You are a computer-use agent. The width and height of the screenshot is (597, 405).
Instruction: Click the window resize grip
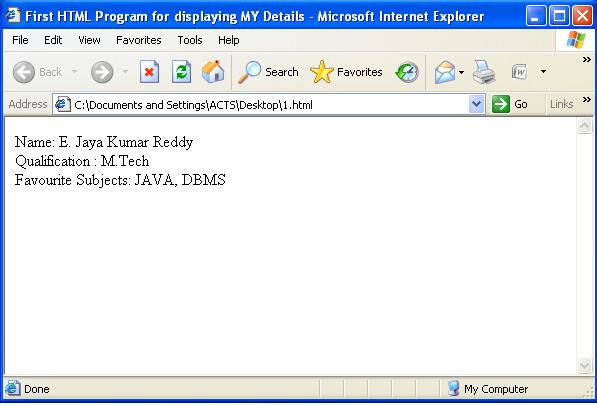tap(588, 392)
